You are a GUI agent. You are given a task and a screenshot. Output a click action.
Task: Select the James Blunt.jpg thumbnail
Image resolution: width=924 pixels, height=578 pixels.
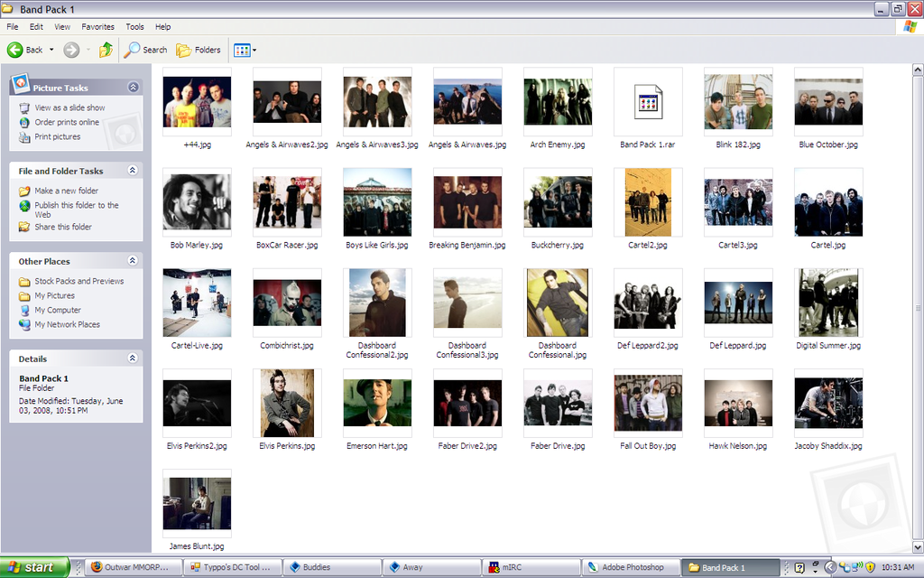click(197, 504)
